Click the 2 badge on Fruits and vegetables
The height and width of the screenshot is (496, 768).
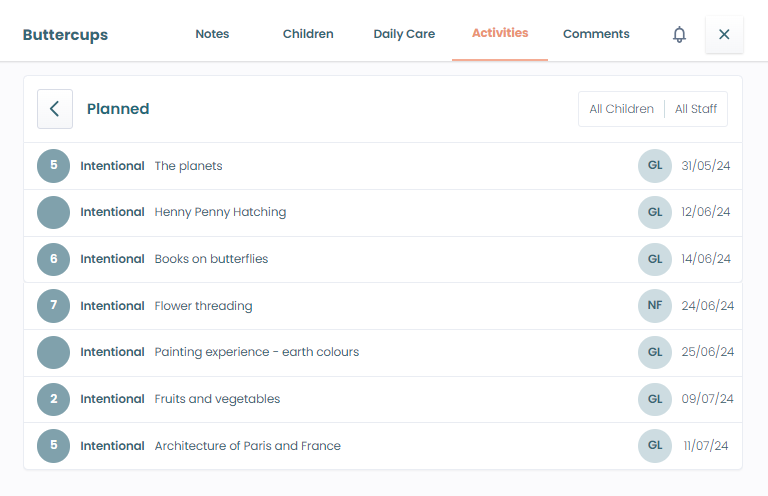click(x=54, y=399)
